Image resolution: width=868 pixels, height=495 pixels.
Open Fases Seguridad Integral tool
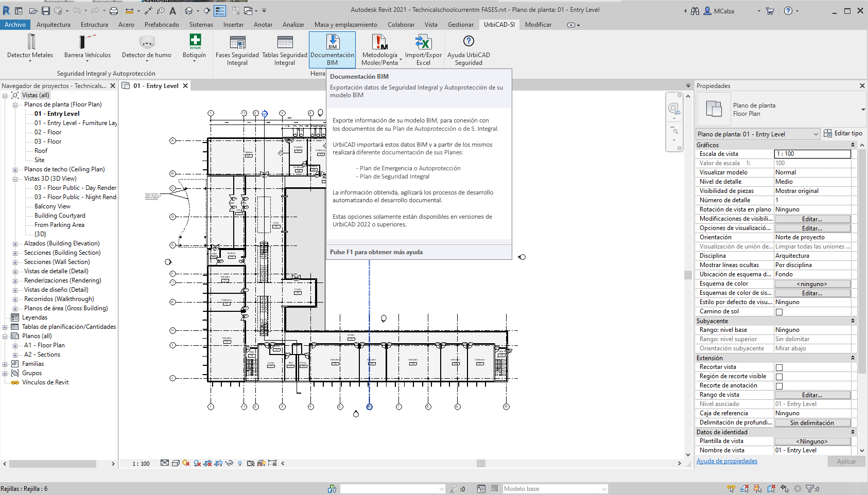click(237, 42)
